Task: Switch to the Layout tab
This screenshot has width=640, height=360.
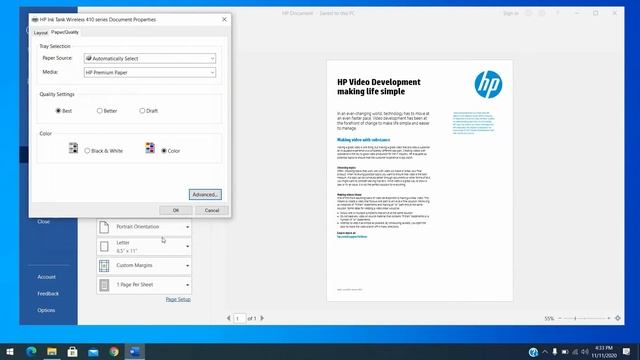Action: point(40,33)
